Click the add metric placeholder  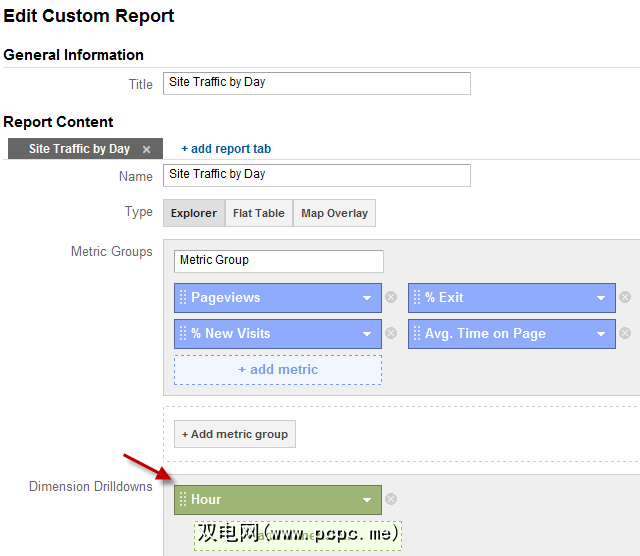click(x=278, y=370)
